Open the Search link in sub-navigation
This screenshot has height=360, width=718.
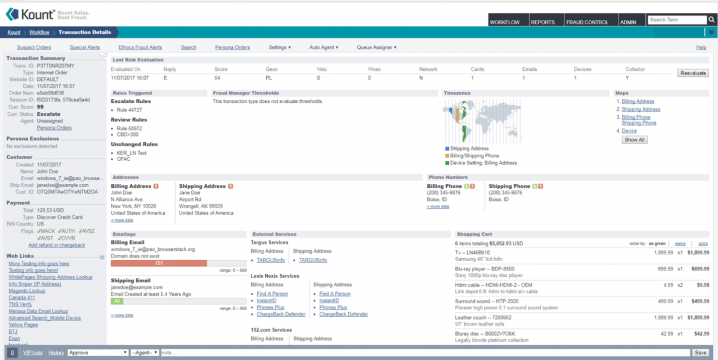188,47
